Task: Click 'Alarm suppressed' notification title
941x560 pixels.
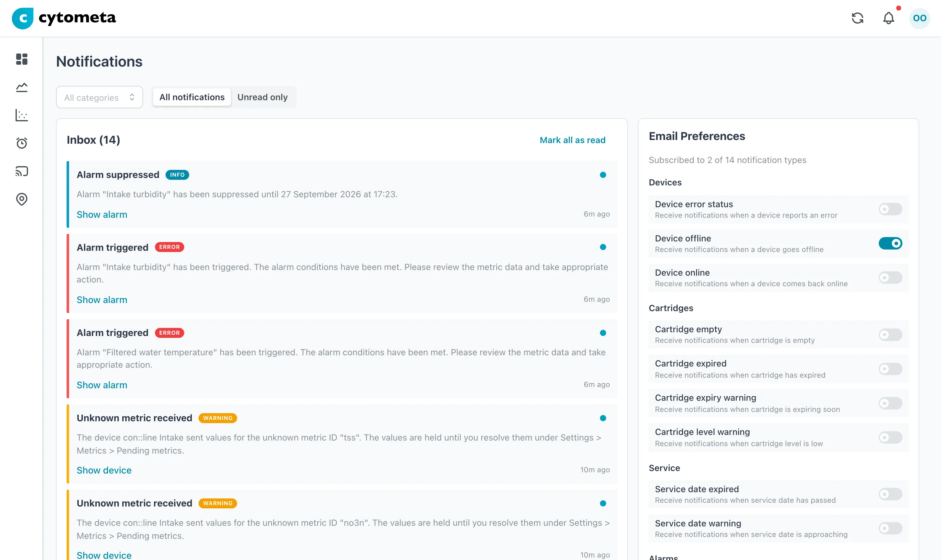Action: click(x=118, y=175)
